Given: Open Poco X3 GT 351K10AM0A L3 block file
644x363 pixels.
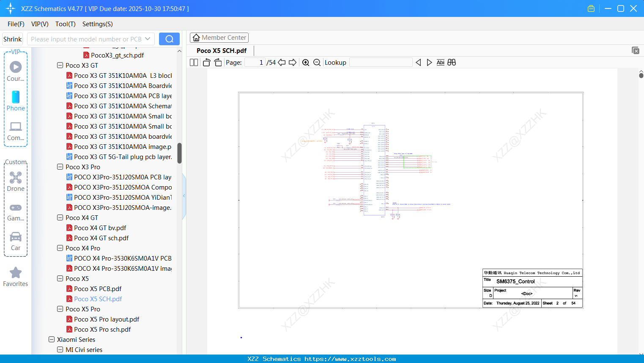Looking at the screenshot, I should click(119, 76).
